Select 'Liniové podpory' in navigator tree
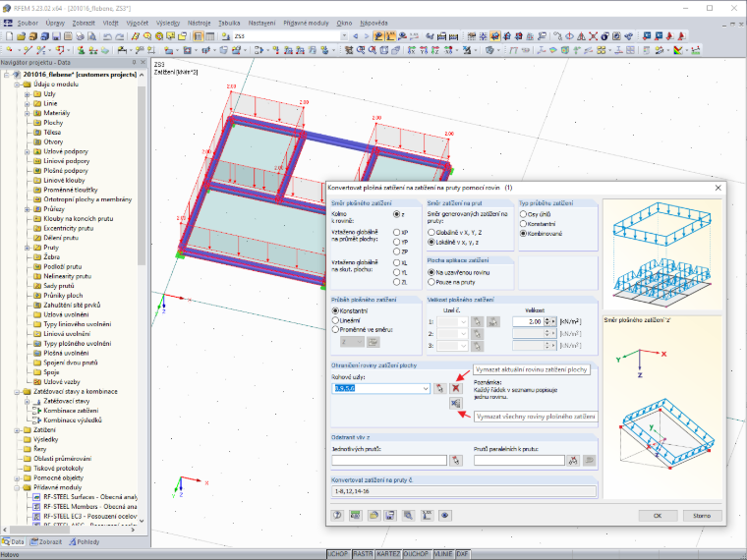 [x=66, y=161]
